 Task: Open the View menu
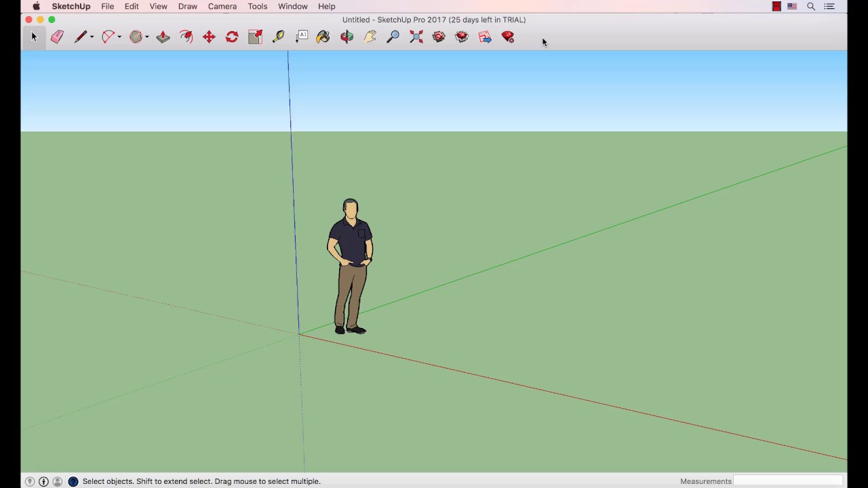coord(158,6)
